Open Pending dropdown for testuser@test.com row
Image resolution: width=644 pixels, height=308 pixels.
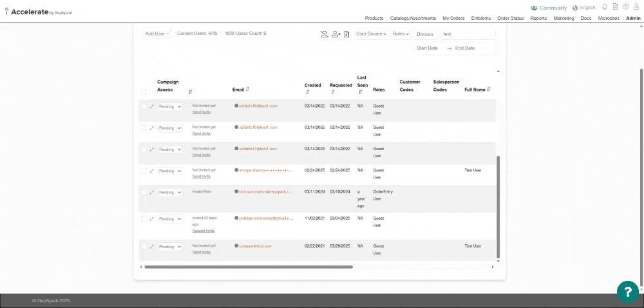coord(170,246)
